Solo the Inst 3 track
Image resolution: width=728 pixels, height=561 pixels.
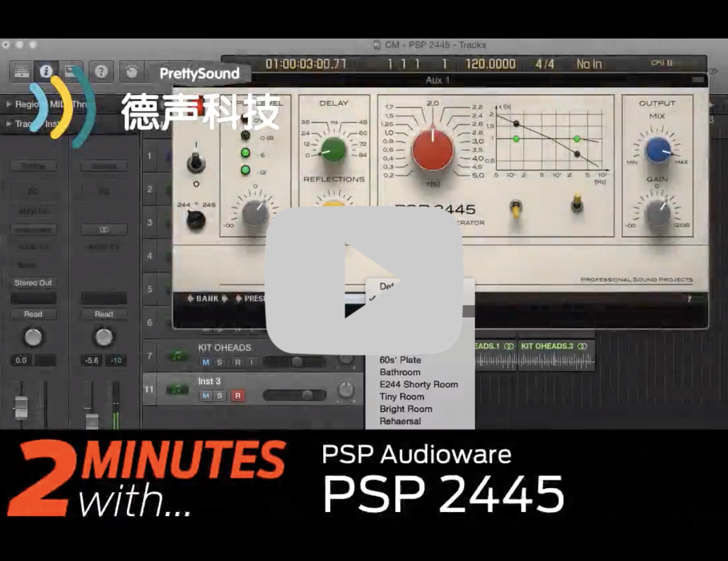coord(219,396)
